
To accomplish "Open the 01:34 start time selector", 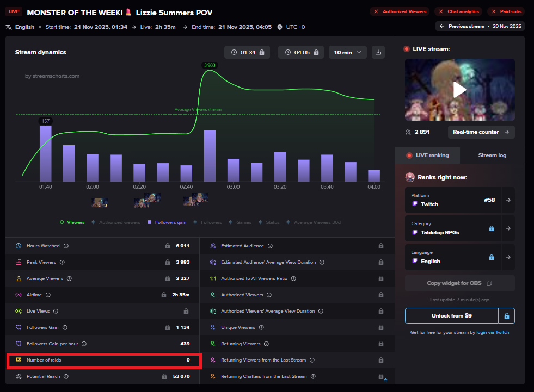I will [x=247, y=52].
